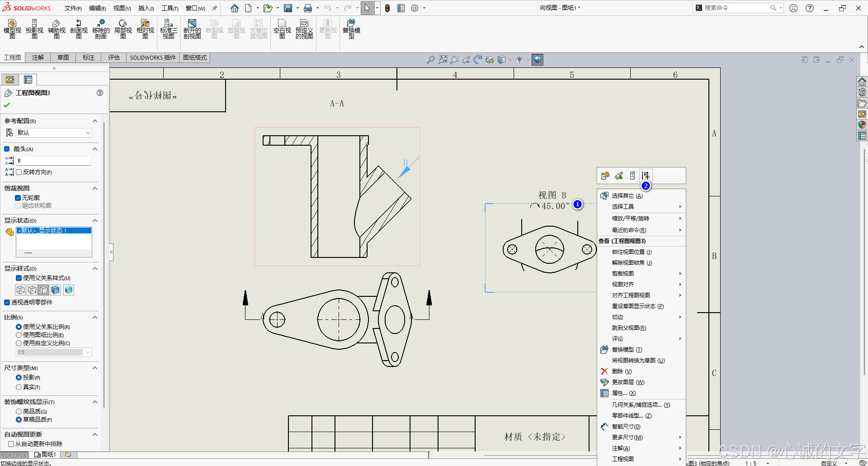Viewport: 868px width, 466px height.
Task: Click the 模型视图 (Model View) tool
Action: tap(12, 29)
